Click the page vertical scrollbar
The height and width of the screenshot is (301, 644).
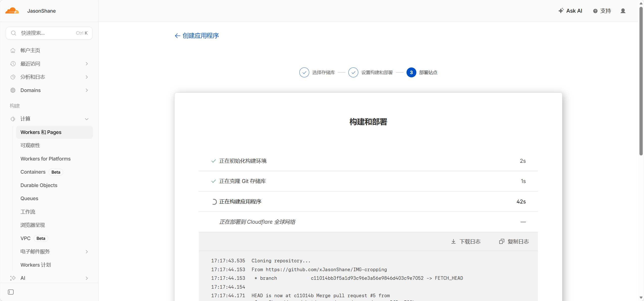[641, 81]
